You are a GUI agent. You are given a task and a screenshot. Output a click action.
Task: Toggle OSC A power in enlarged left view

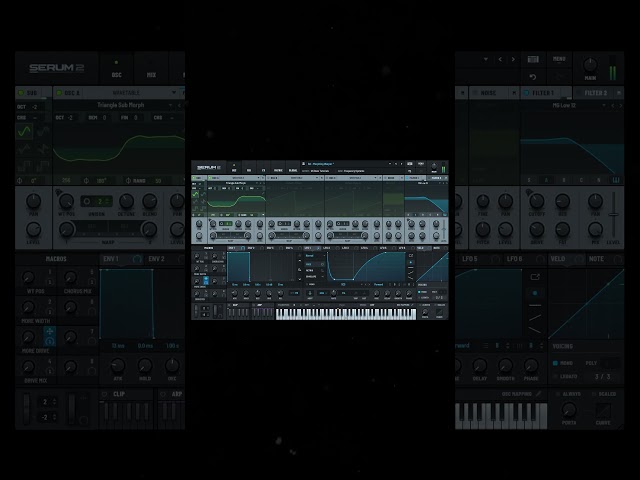59,93
